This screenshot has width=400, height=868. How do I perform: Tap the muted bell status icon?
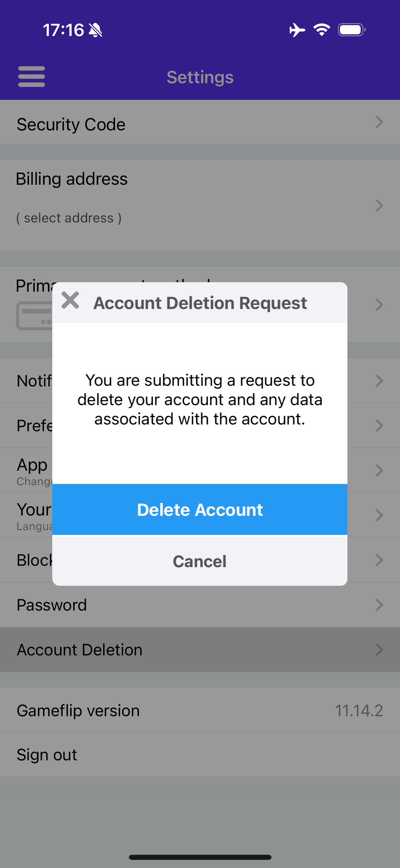[95, 30]
